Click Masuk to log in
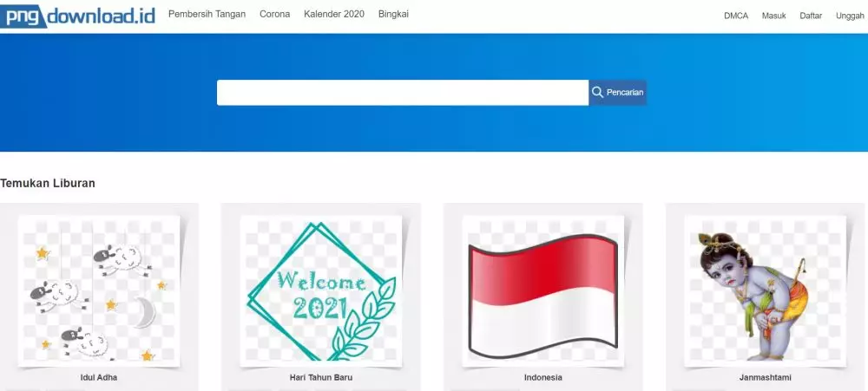The image size is (868, 391). pos(774,16)
